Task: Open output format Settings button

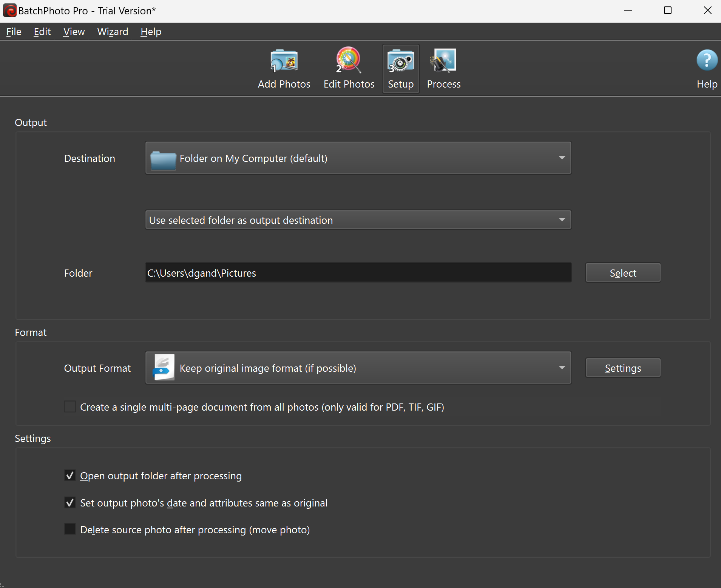Action: [623, 368]
